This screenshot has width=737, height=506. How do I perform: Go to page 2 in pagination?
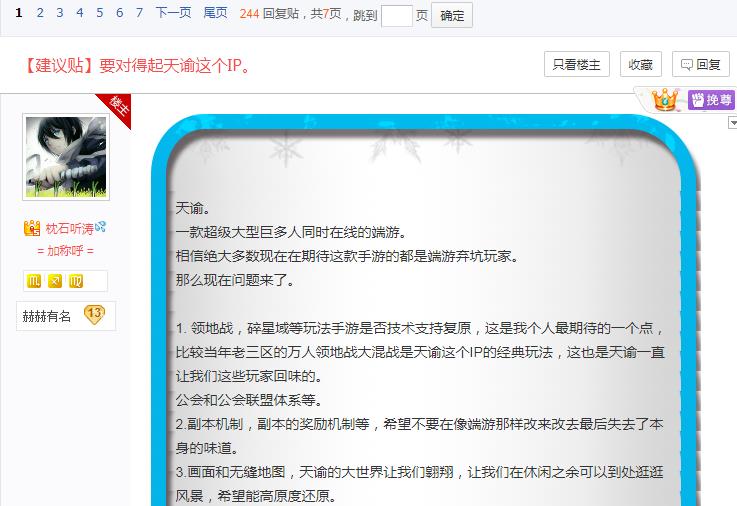click(40, 13)
